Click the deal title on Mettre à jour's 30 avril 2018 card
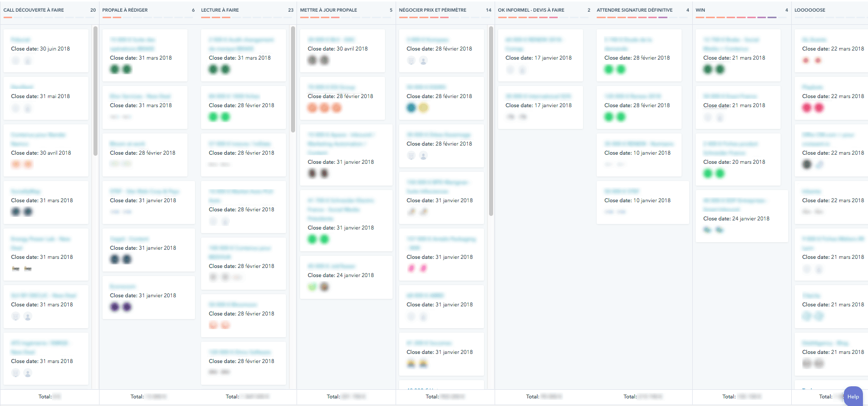The width and height of the screenshot is (868, 406). (331, 40)
